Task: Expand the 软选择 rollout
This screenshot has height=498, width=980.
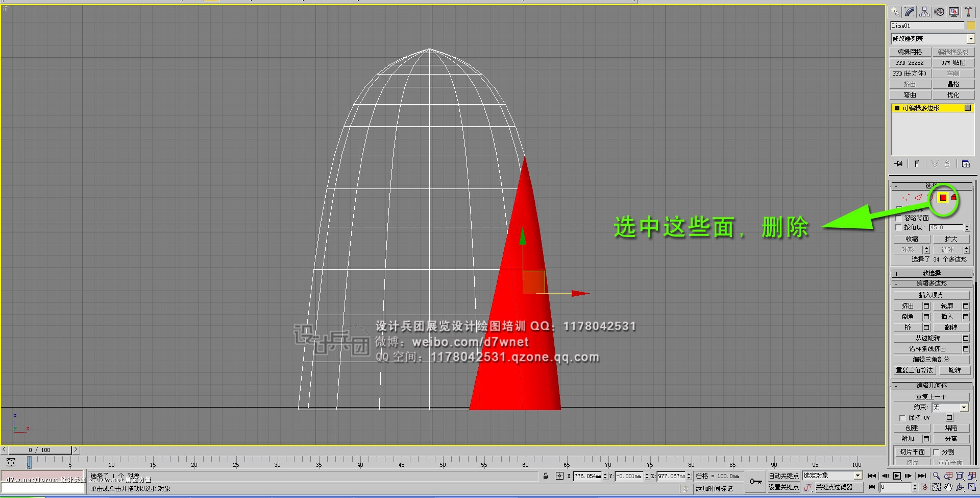Action: click(932, 273)
